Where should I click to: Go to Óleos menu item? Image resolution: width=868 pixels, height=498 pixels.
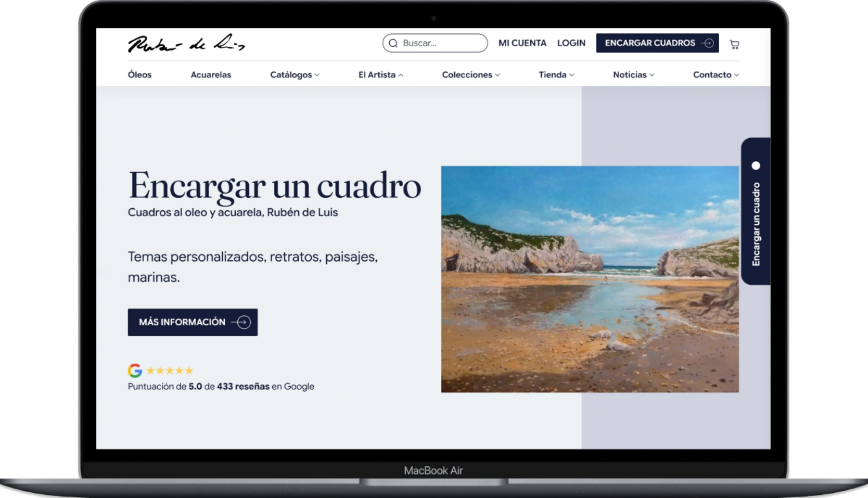(140, 75)
